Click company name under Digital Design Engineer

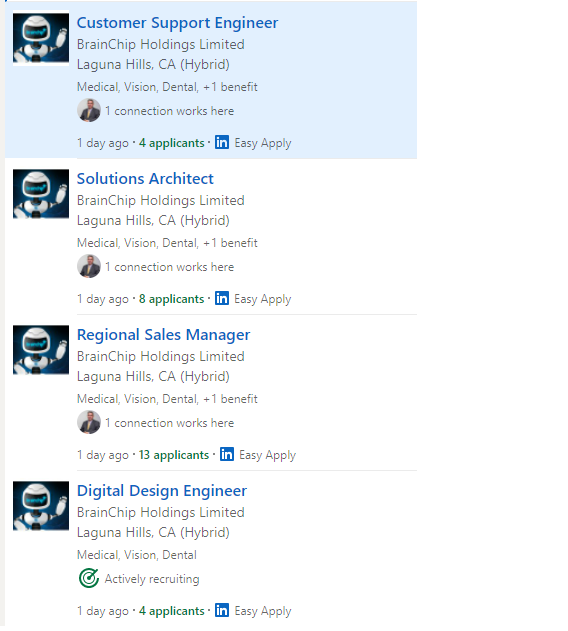(x=161, y=513)
